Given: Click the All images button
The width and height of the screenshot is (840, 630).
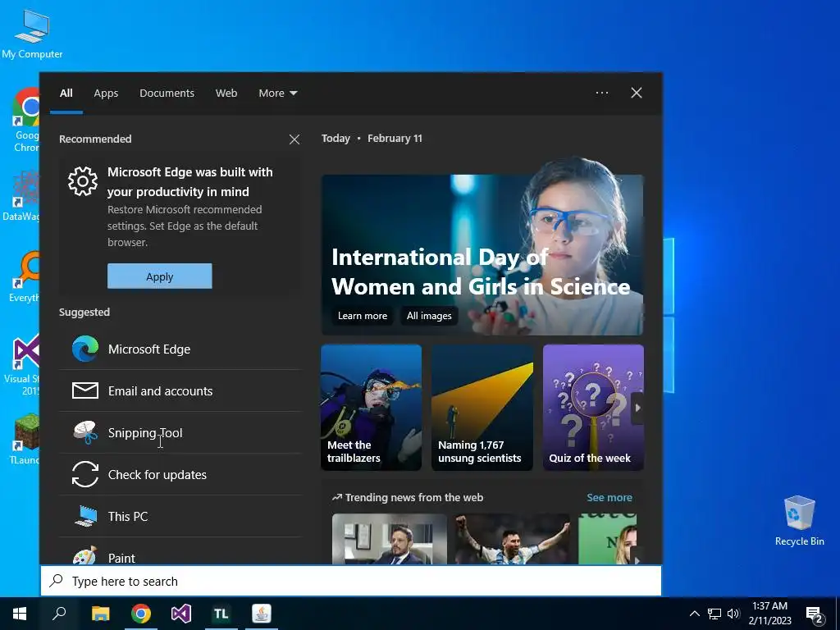Looking at the screenshot, I should [429, 316].
